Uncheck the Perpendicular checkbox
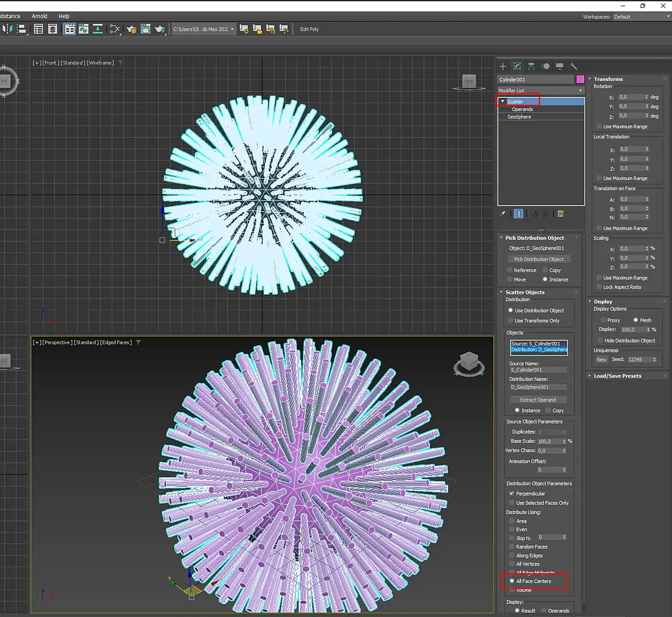The image size is (672, 617). click(x=512, y=493)
